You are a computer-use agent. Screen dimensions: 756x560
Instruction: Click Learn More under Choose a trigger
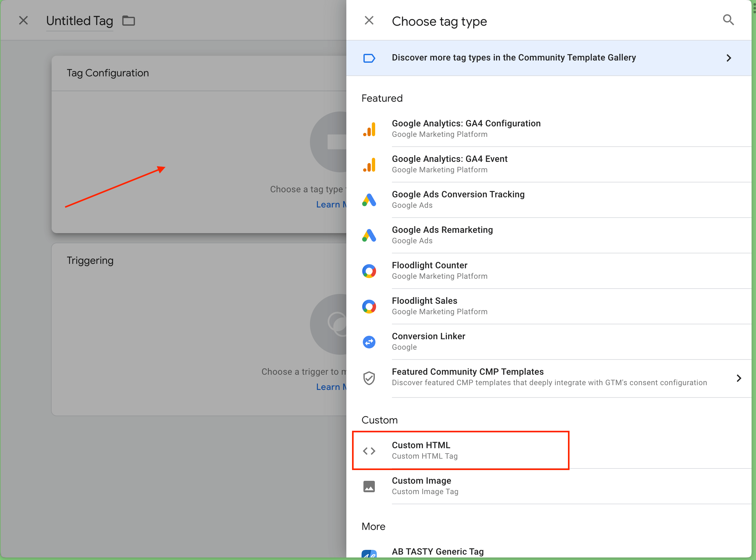click(x=331, y=387)
